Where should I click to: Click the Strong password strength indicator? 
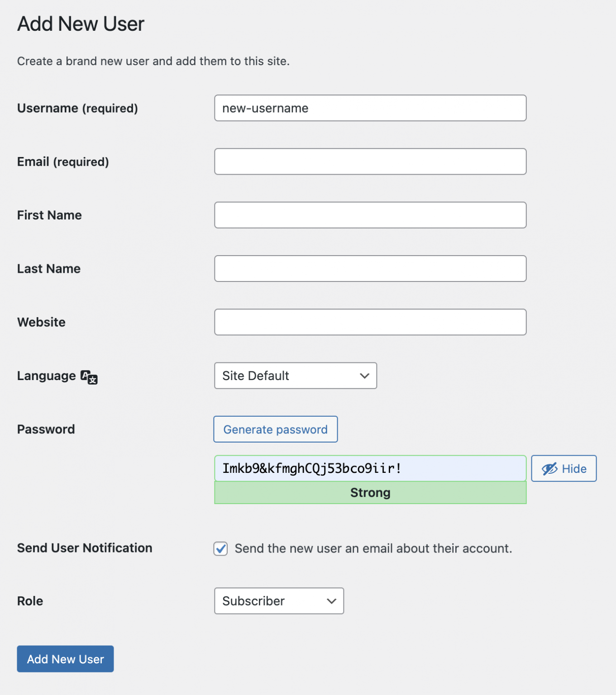[x=370, y=492]
